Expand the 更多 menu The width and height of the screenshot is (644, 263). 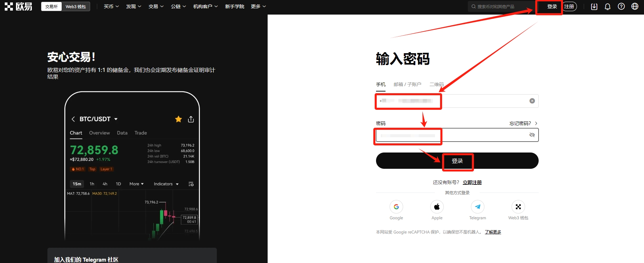[258, 6]
